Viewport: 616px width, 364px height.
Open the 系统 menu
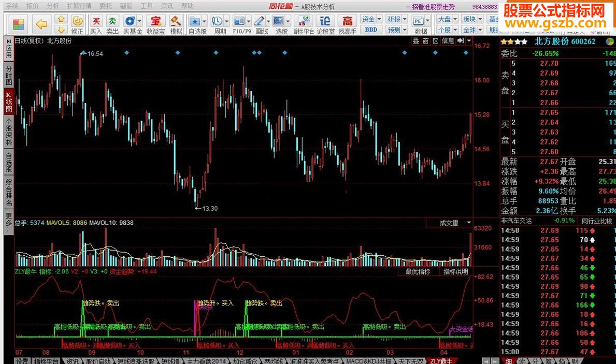pos(12,6)
